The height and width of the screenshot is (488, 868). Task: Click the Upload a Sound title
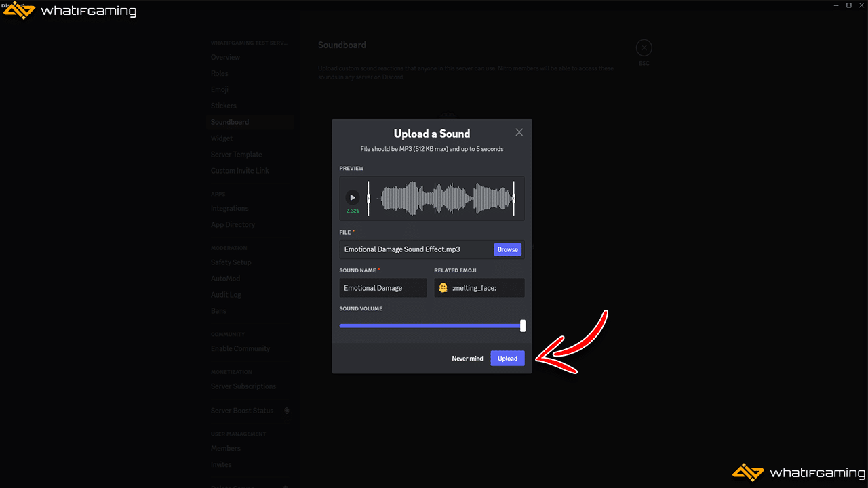pyautogui.click(x=432, y=134)
